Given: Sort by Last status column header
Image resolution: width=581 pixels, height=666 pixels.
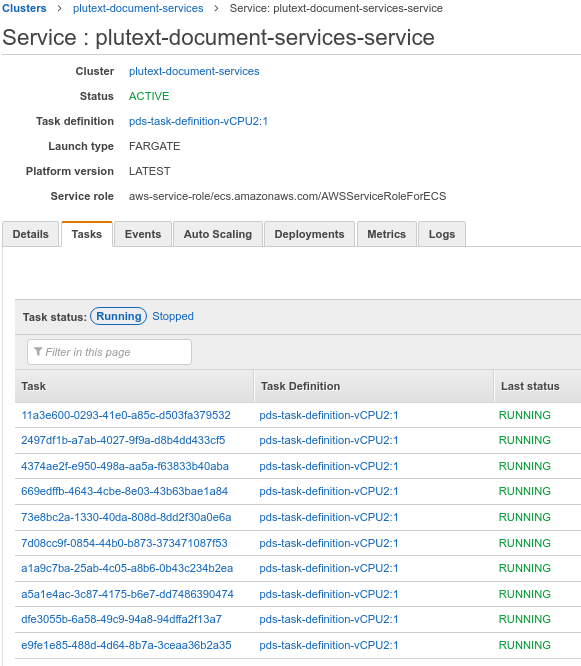Looking at the screenshot, I should tap(537, 386).
